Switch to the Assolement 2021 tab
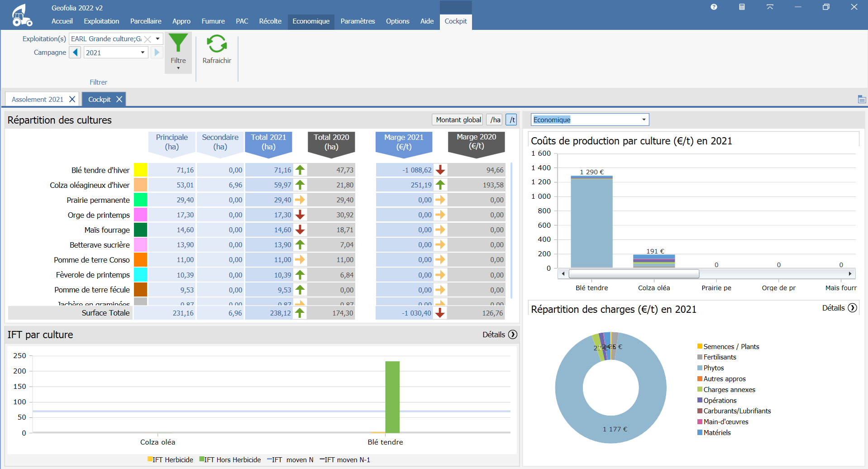The image size is (868, 469). click(x=38, y=99)
